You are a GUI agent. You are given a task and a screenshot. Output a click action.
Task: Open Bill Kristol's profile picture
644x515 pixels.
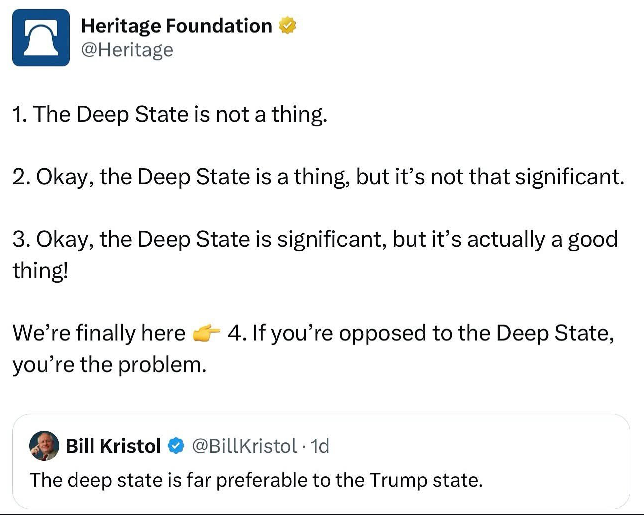(44, 445)
